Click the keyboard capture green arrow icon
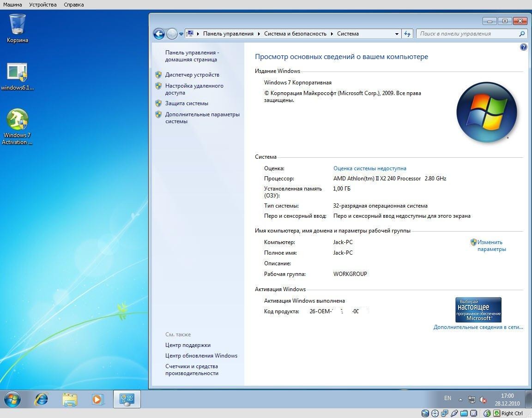 497,413
